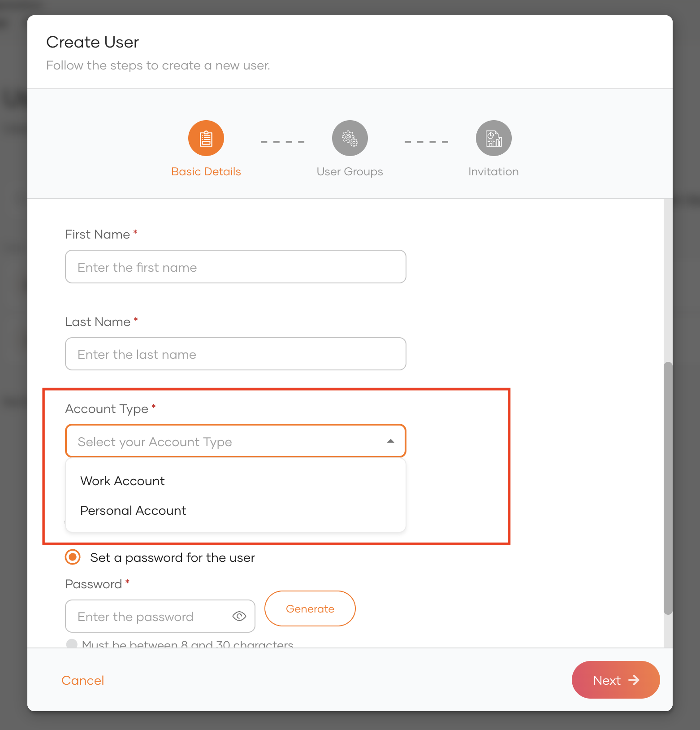Screen dimensions: 700x730
Task: Click the Select your Account Type combo box
Action: (x=224, y=441)
